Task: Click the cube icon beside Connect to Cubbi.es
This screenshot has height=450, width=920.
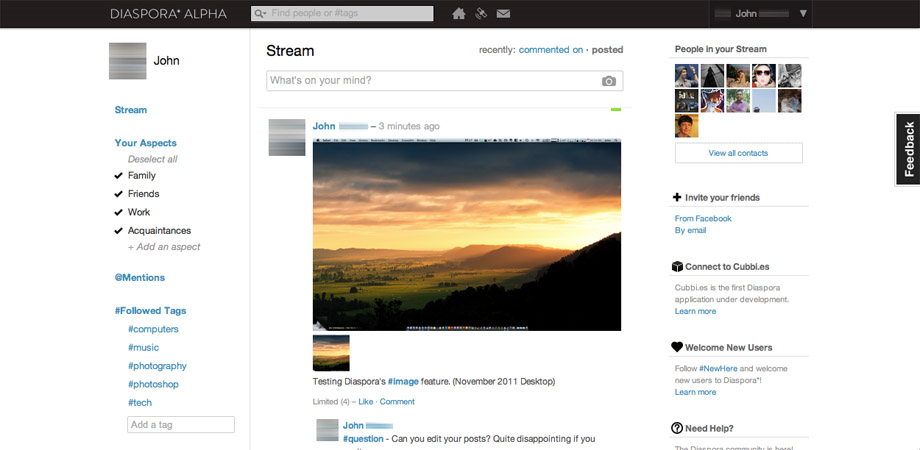Action: (677, 266)
